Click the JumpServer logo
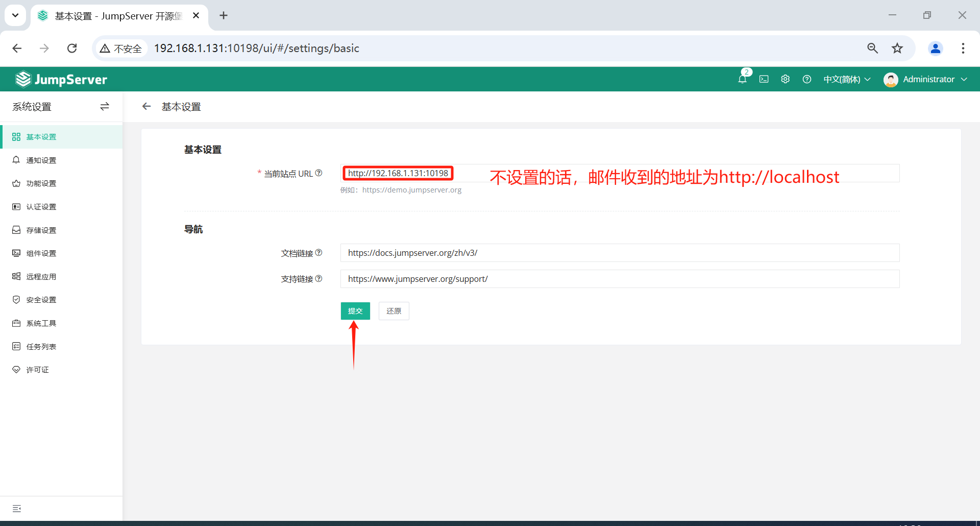This screenshot has height=526, width=980. 61,79
